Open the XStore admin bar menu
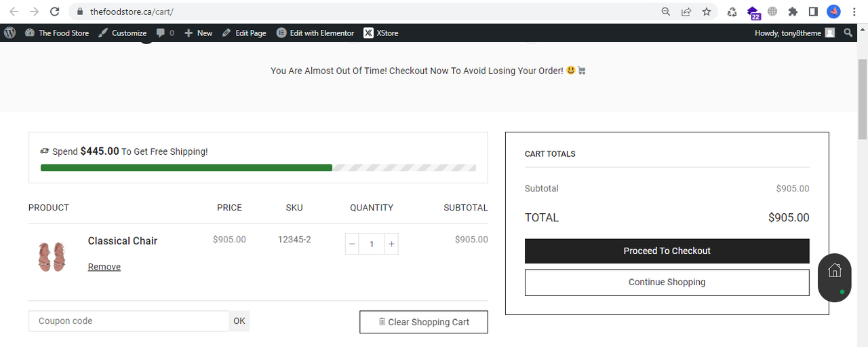868x347 pixels. pos(381,33)
